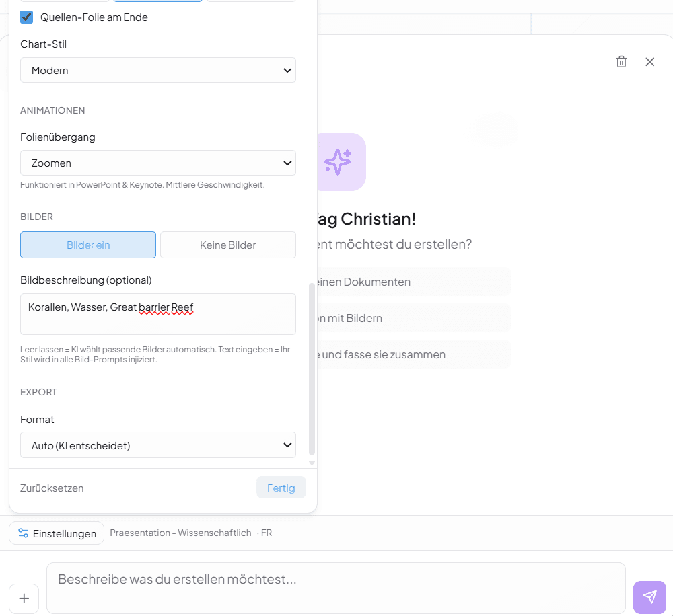This screenshot has width=673, height=616.
Task: Open the Chart-Stil dropdown showing Modern
Action: click(158, 70)
